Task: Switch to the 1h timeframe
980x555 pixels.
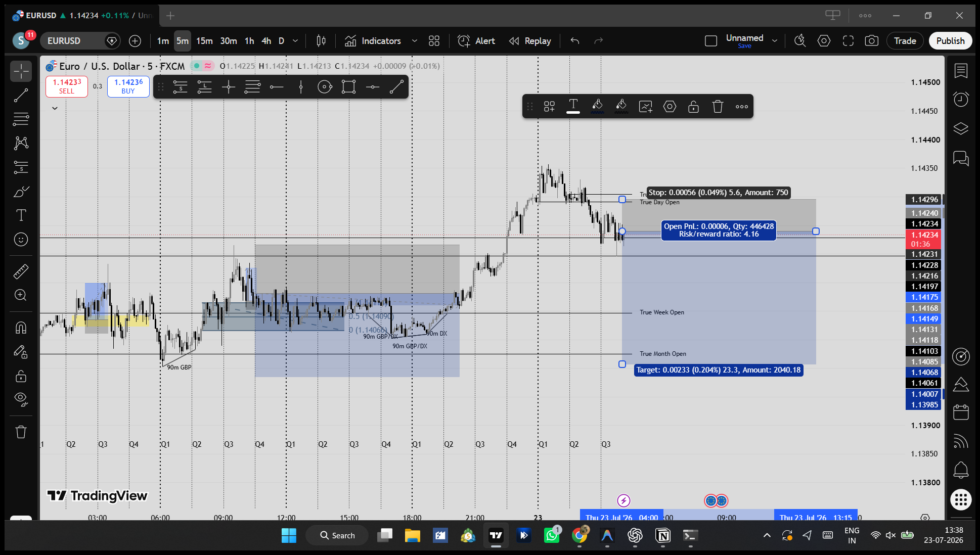Action: coord(249,41)
